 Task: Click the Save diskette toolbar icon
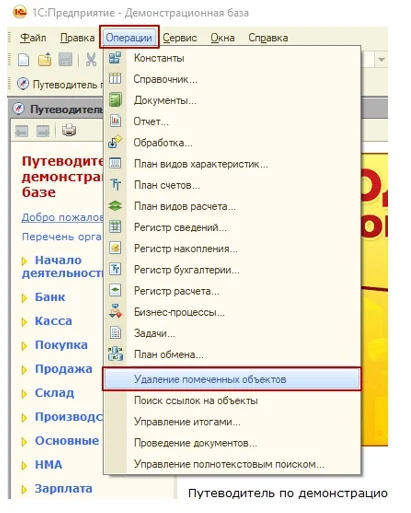[x=65, y=60]
